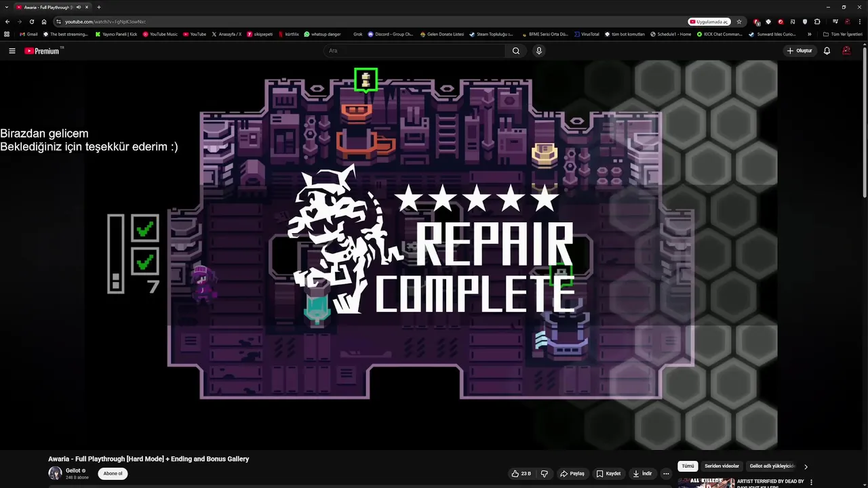Viewport: 868px width, 488px height.
Task: Reload the page
Action: [x=31, y=22]
